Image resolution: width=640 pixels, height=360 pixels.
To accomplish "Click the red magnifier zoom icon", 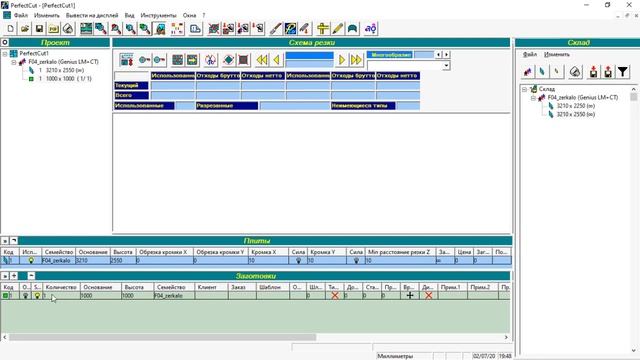I will tap(116, 29).
